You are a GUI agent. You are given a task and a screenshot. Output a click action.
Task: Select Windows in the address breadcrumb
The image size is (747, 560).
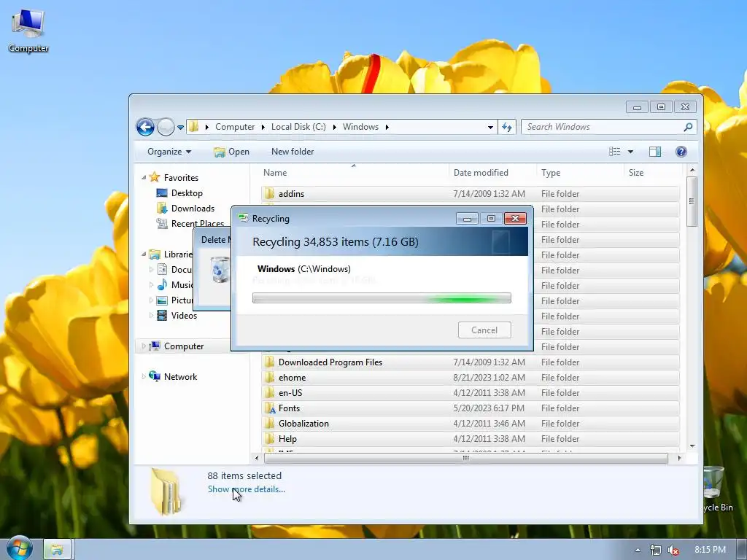click(x=360, y=127)
